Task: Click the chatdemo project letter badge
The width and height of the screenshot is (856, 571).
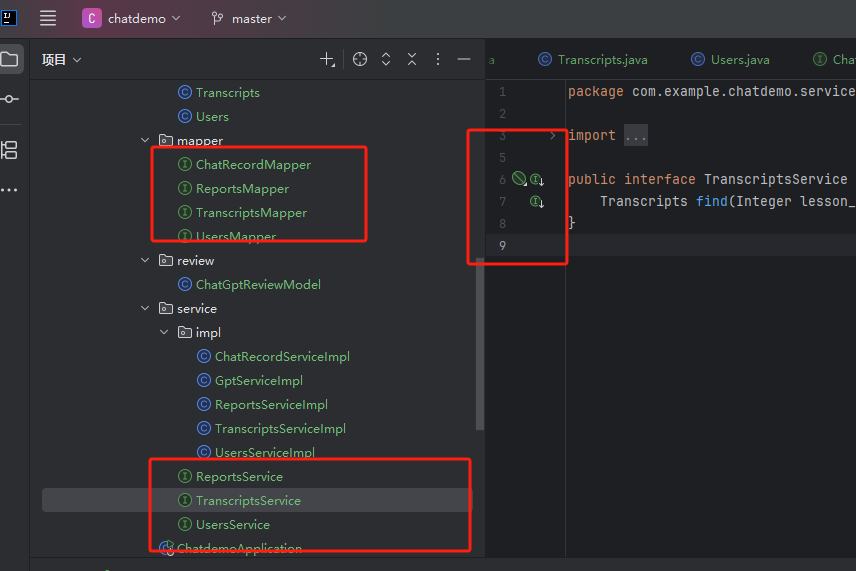Action: point(92,18)
